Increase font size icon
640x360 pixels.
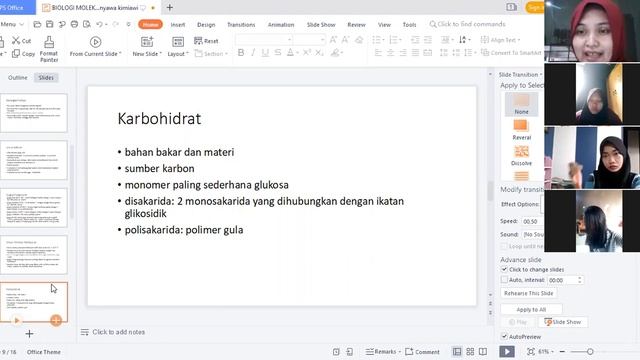333,40
